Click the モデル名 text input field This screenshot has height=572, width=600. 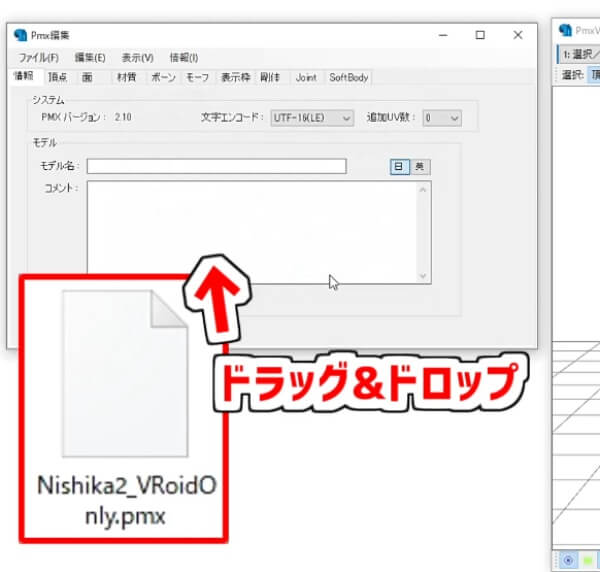[x=216, y=167]
